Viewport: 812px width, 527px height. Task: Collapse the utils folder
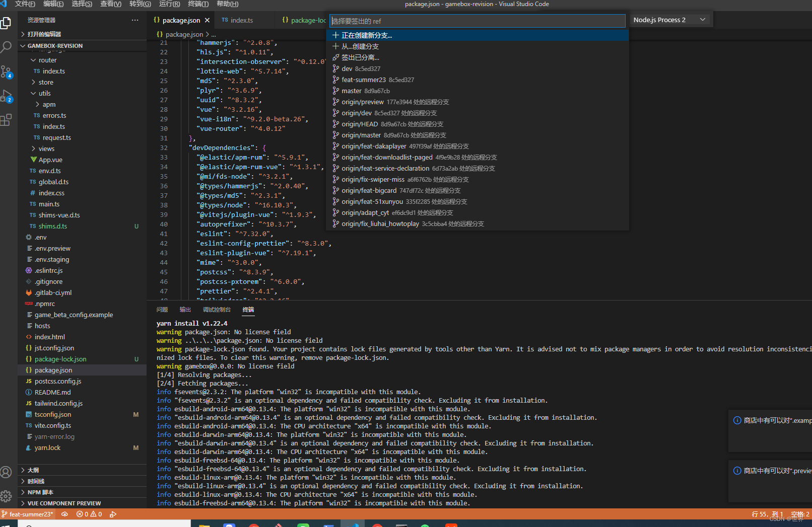[x=44, y=93]
